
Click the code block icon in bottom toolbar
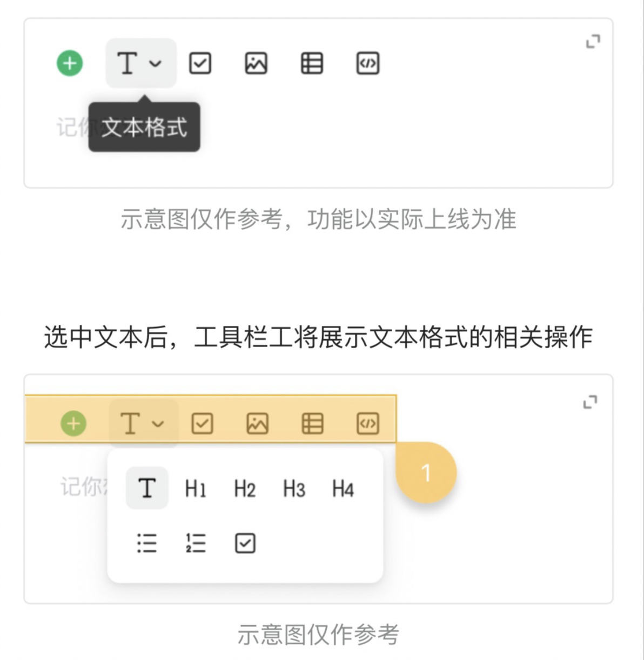click(368, 423)
